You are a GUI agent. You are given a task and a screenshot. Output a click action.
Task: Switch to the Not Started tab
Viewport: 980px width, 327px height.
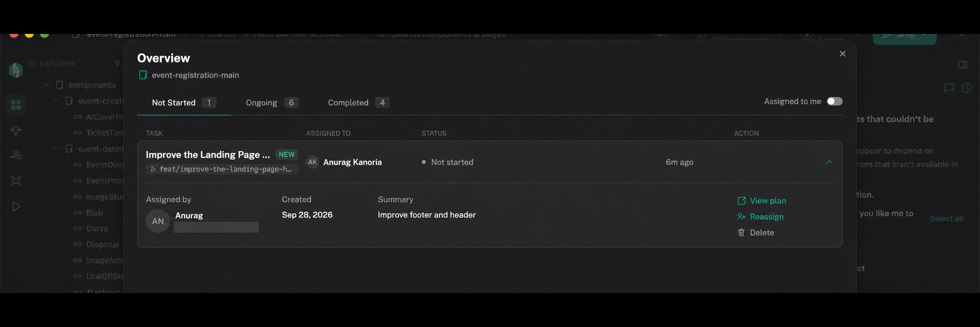(x=184, y=103)
